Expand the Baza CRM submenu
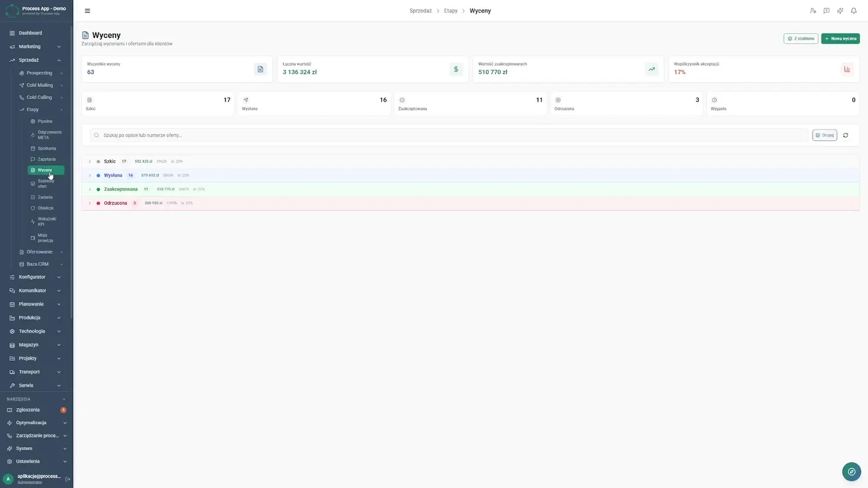The image size is (868, 488). [41, 264]
